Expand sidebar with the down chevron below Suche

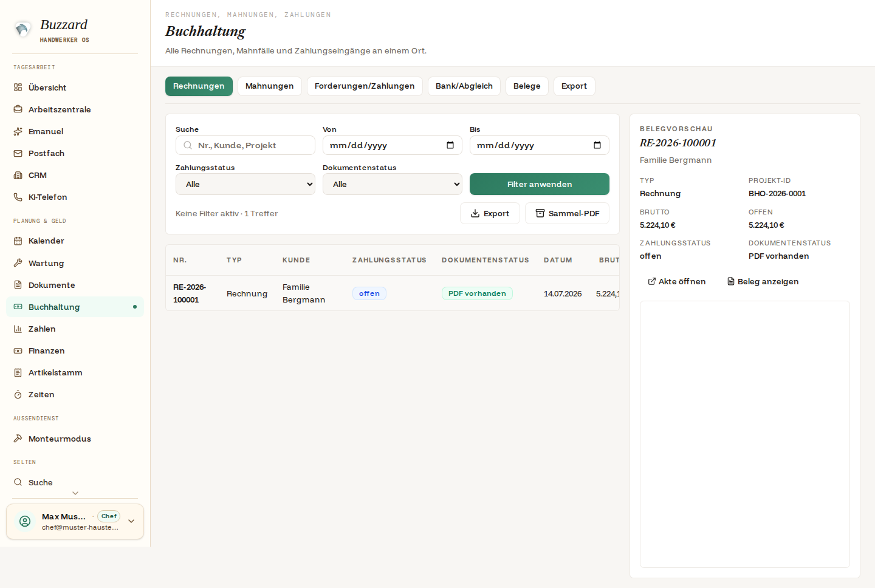75,493
